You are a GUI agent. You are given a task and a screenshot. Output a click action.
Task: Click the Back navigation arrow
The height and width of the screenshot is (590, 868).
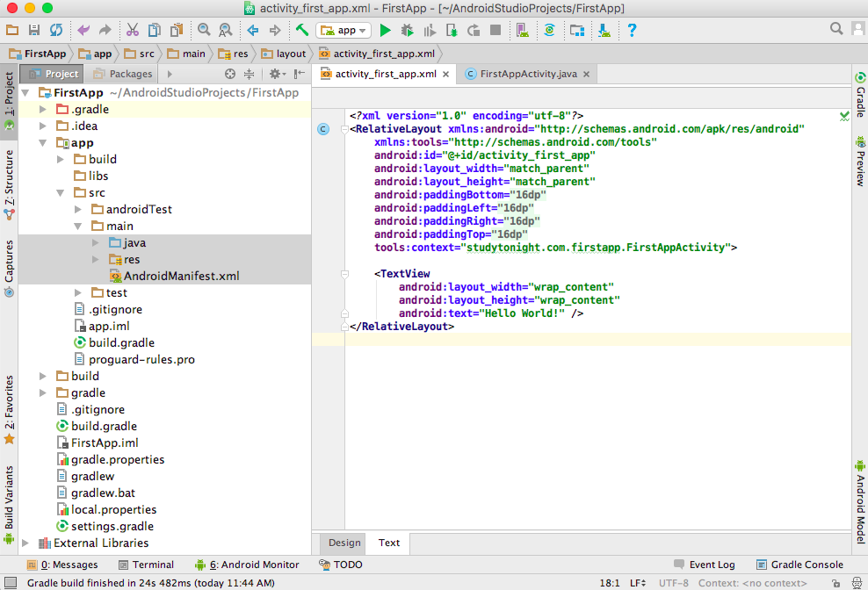(253, 30)
